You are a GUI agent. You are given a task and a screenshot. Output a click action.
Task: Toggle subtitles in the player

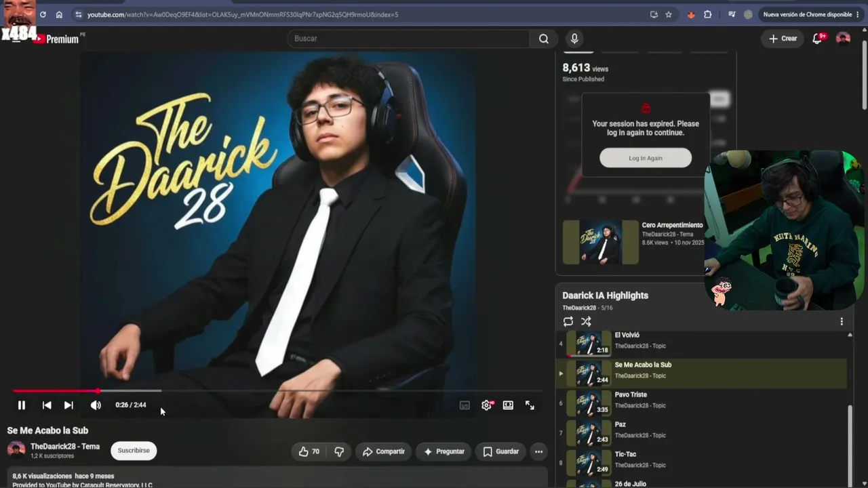click(x=465, y=405)
